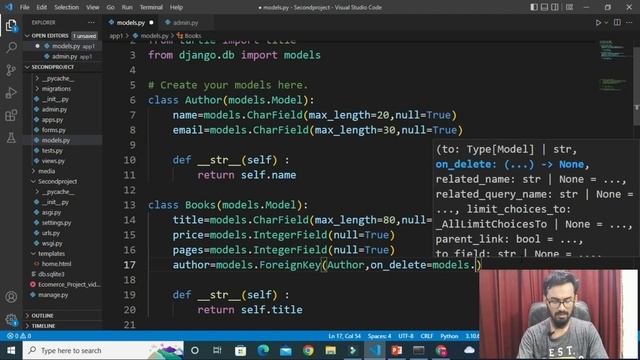Viewport: 640px width, 360px height.
Task: Open PowerPoint from taskbar
Action: 396,351
